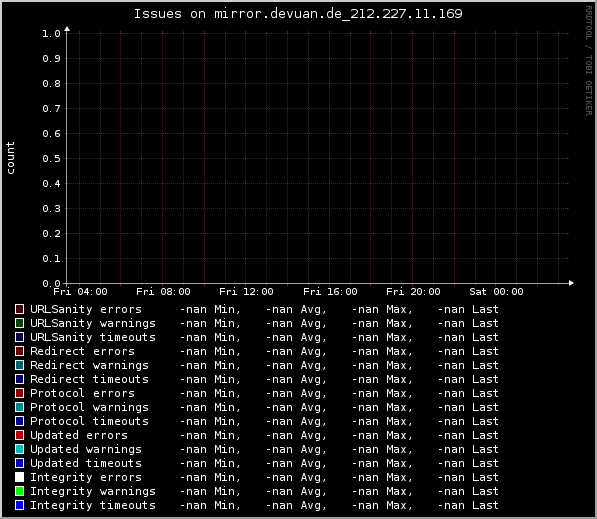
Task: Click the Integrity errors white swatch
Action: tap(19, 477)
